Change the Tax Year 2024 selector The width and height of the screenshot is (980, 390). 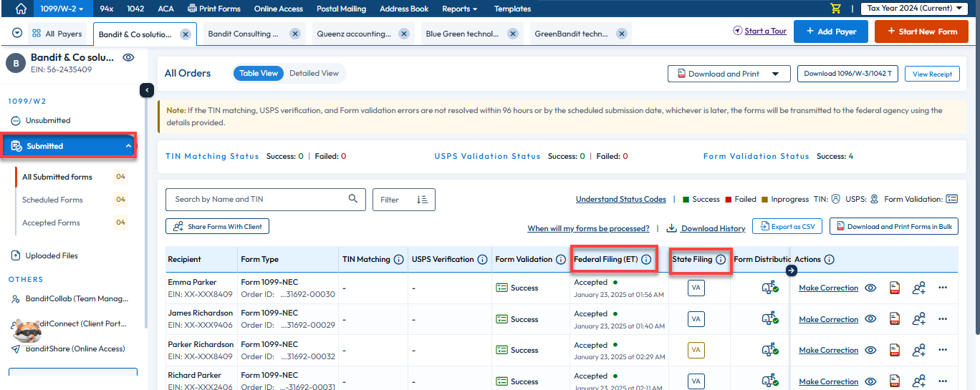(x=913, y=9)
